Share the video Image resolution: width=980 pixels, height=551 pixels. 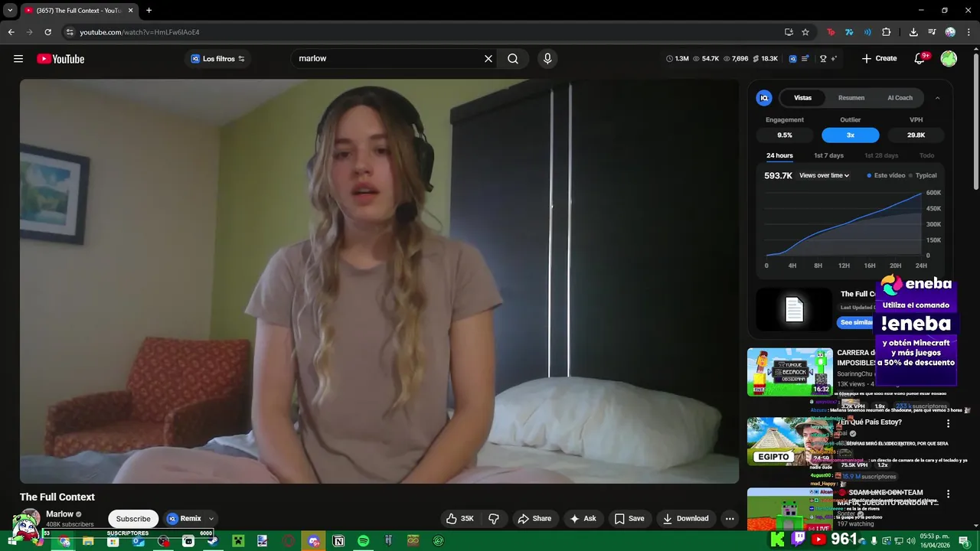click(534, 519)
